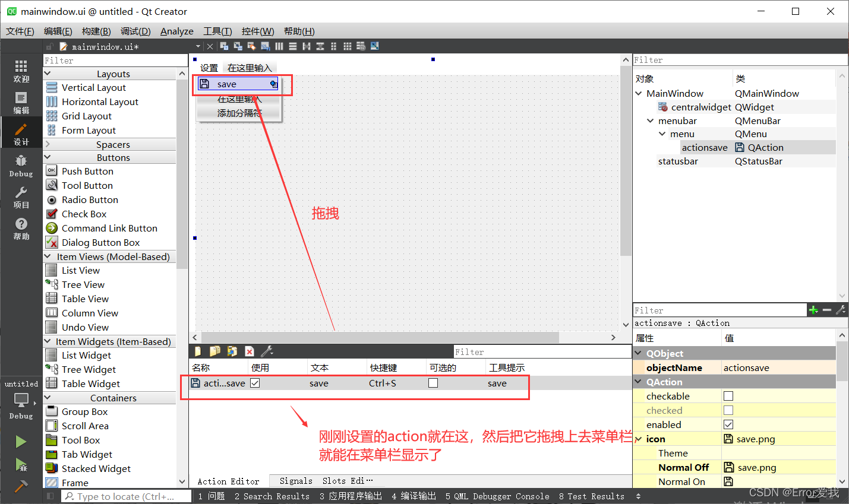The width and height of the screenshot is (849, 504).
Task: Select save action in form menu
Action: tap(238, 84)
